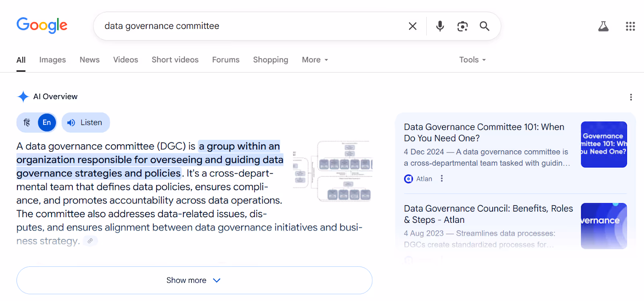
Task: Expand AI Overview with Show more
Action: (x=194, y=280)
